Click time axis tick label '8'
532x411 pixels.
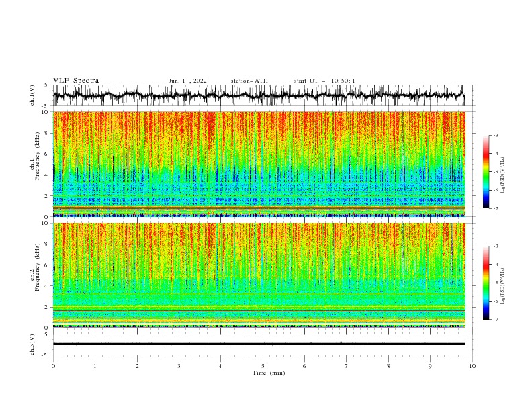[x=388, y=366]
